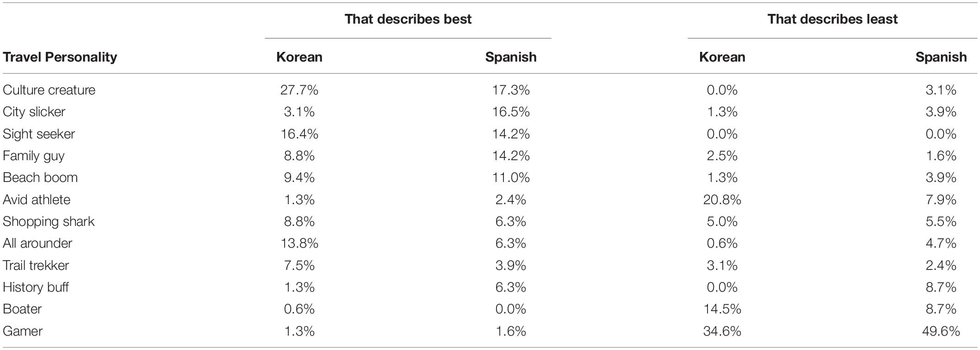Select the Trail trekker row label
The image size is (980, 350).
coord(36,265)
